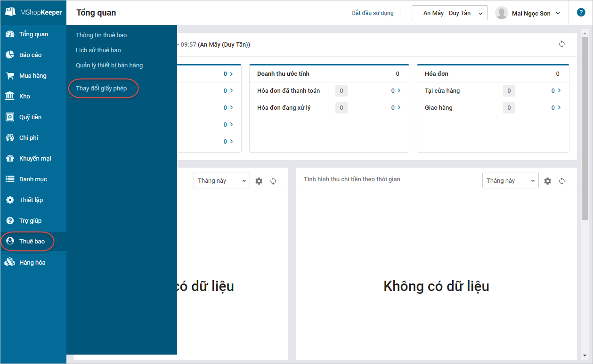Click scrollbar up arrow

coord(585,33)
